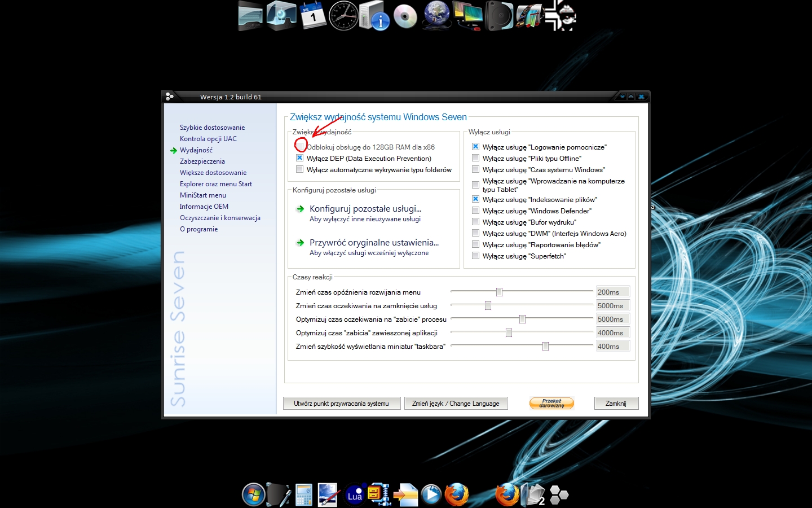The width and height of the screenshot is (812, 508).
Task: Open the Szybkie dostosowanie section
Action: (212, 128)
